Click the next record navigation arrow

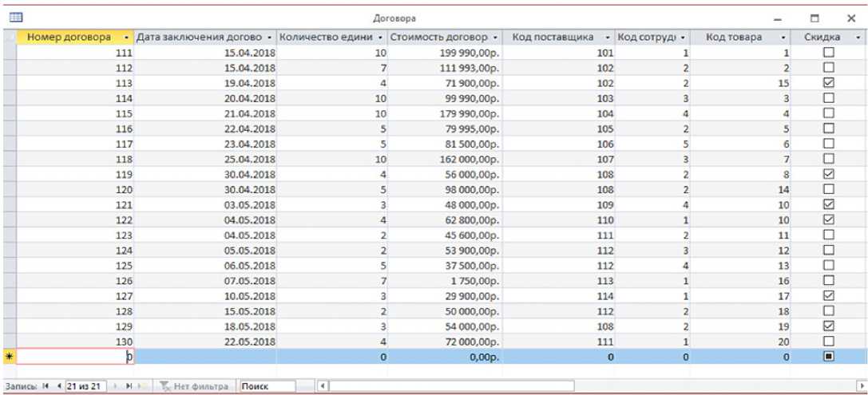pyautogui.click(x=116, y=386)
